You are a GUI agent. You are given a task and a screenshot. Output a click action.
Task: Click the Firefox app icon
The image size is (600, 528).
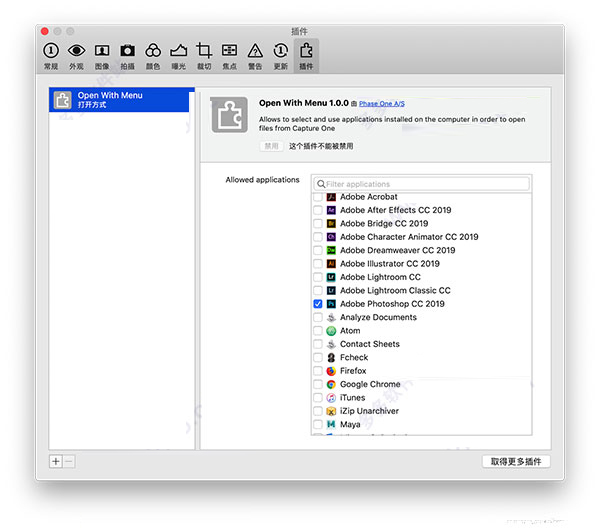pyautogui.click(x=331, y=371)
